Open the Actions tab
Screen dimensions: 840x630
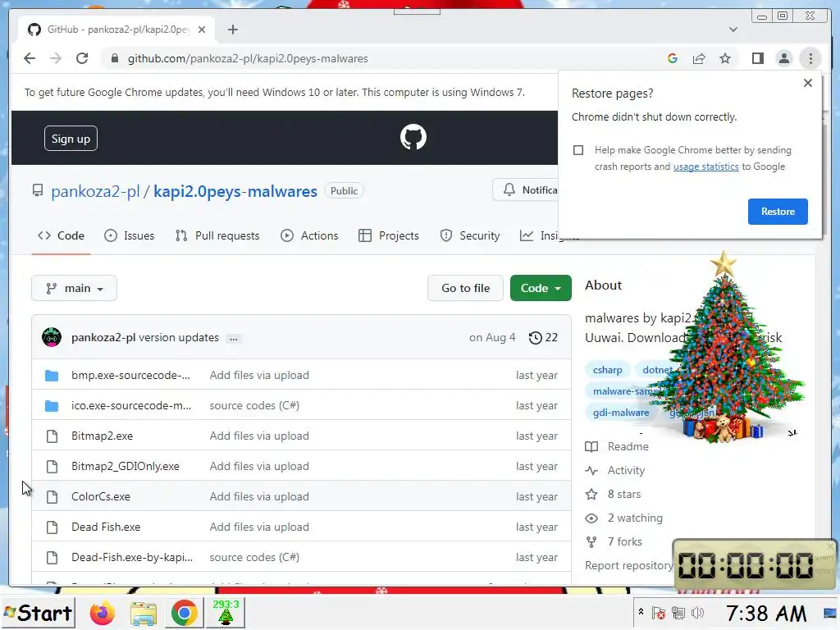309,235
